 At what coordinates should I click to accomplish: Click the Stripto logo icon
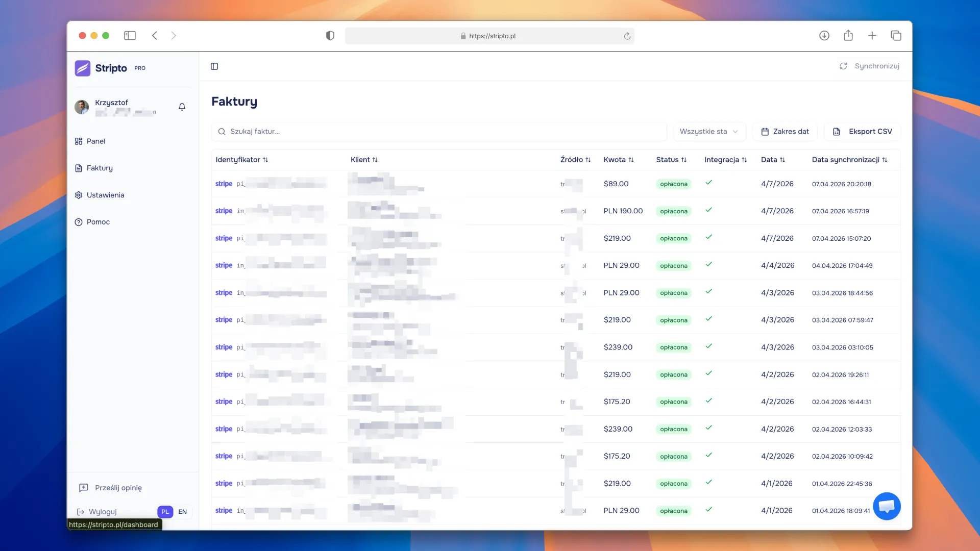coord(83,68)
